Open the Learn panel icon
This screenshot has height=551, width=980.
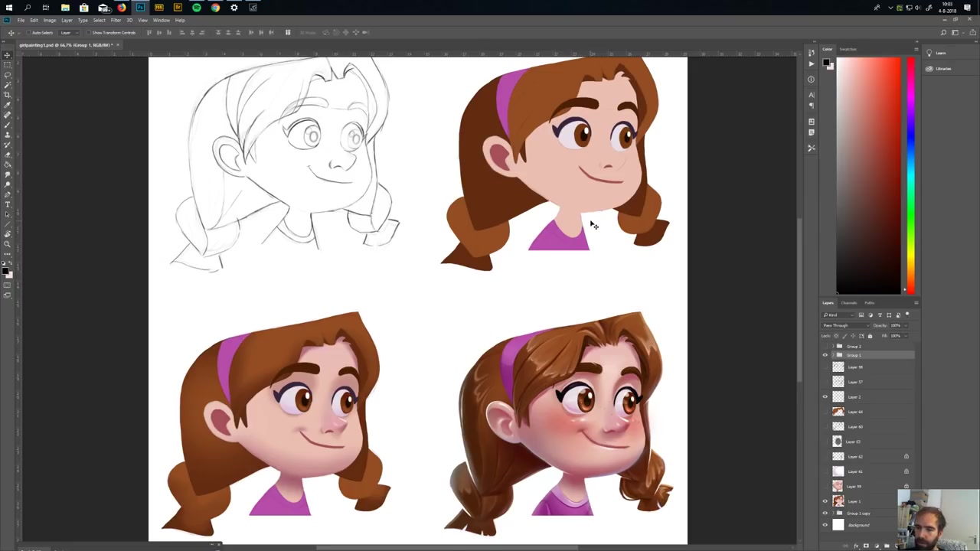(x=929, y=53)
